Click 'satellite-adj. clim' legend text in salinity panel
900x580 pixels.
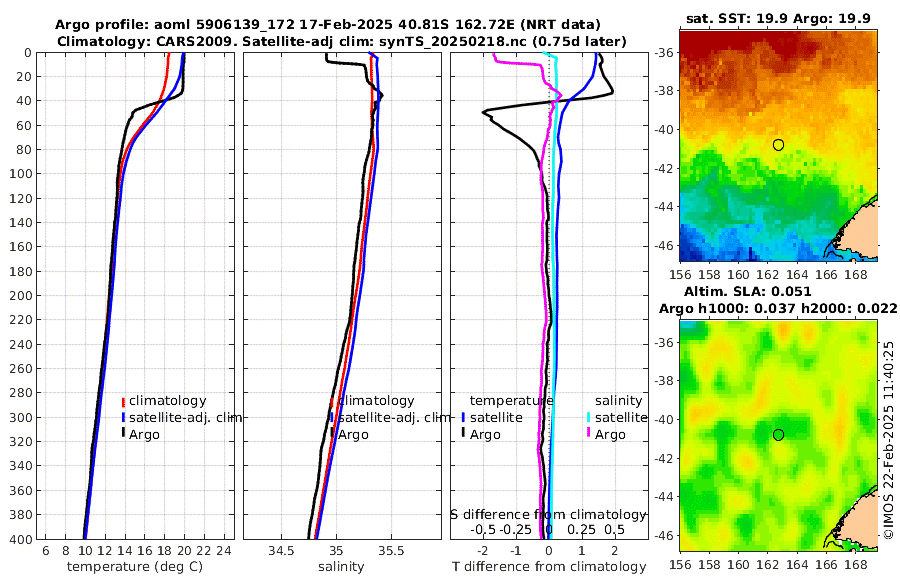pyautogui.click(x=394, y=417)
